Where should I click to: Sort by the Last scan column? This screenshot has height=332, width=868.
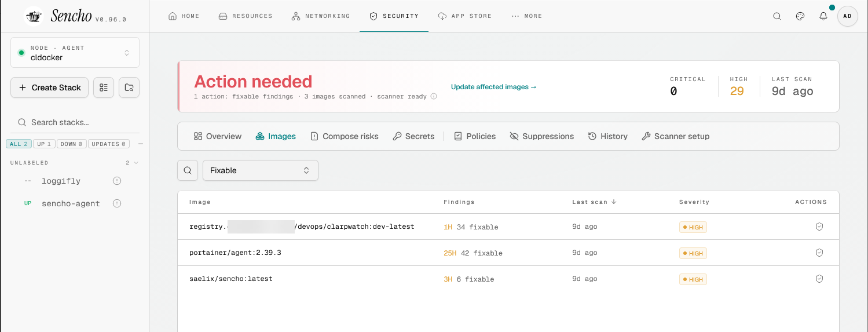pyautogui.click(x=594, y=202)
